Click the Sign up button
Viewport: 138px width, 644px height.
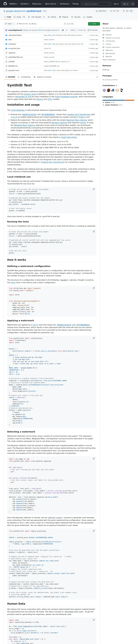(x=125, y=4)
